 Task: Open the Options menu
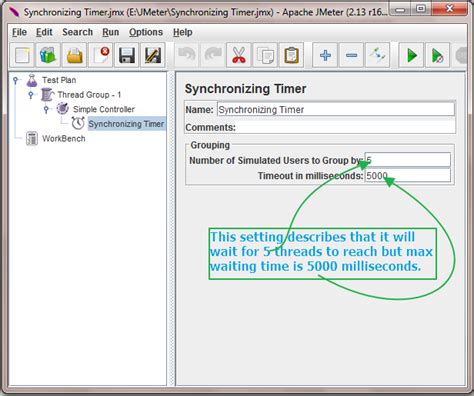point(146,32)
